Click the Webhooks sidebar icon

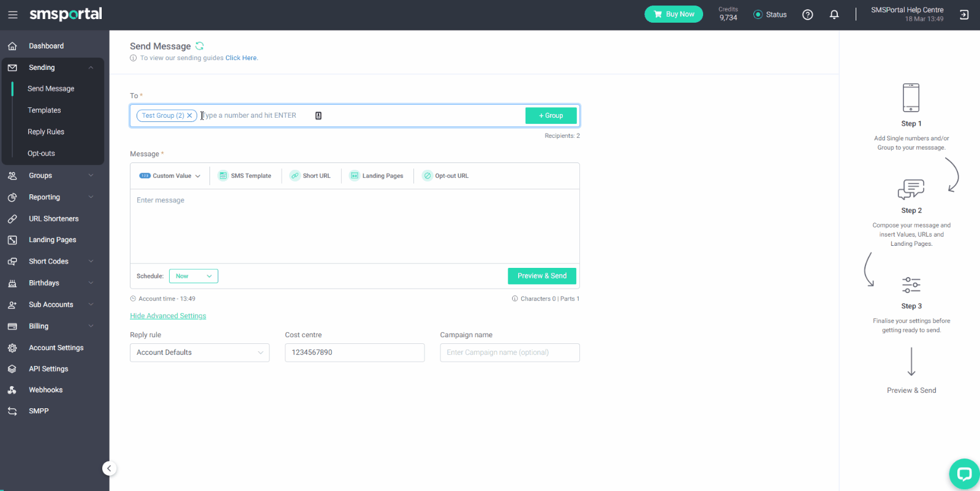(x=12, y=390)
